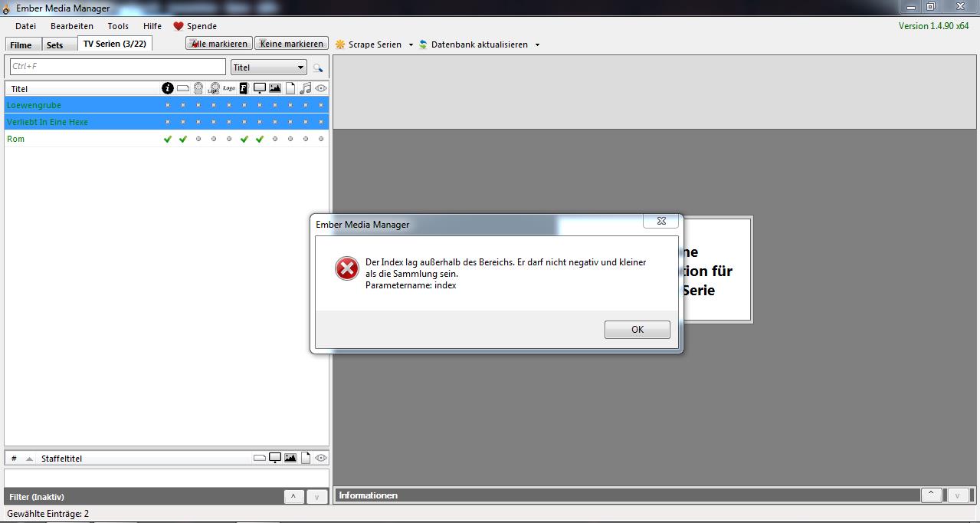This screenshot has width=980, height=523.
Task: Click the Scrape Serien button
Action: pyautogui.click(x=369, y=44)
